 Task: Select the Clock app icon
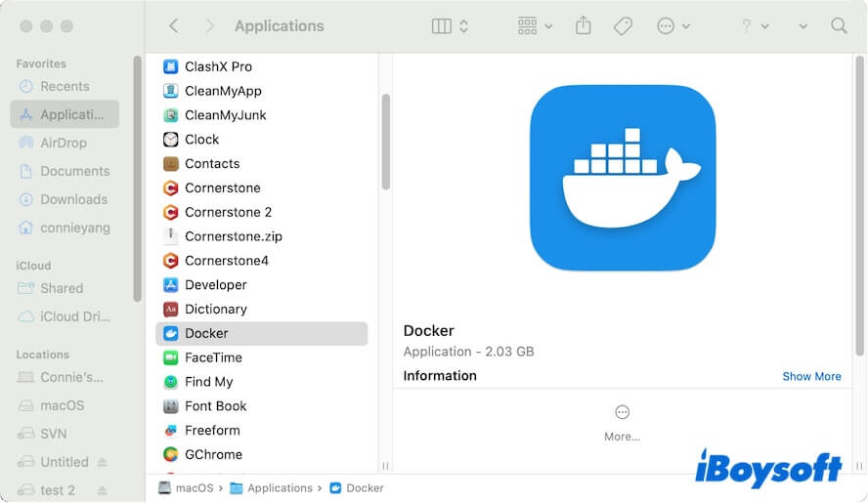click(170, 140)
